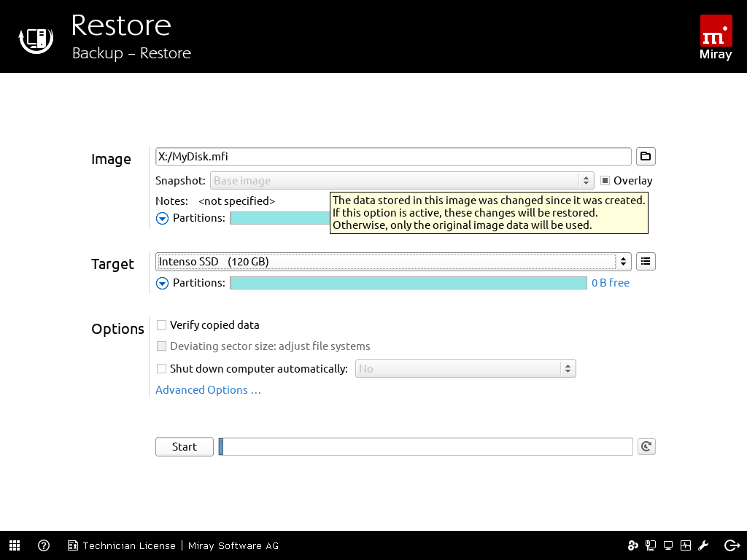Toggle the Overlay checkbox
The image size is (747, 560).
[605, 181]
